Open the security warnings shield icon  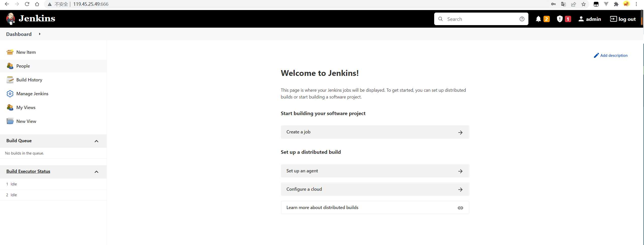[x=560, y=19]
